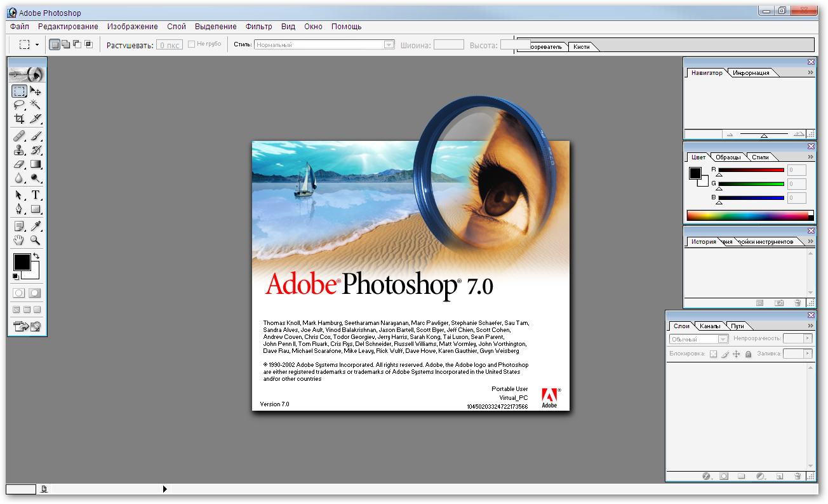
Task: Select the Lasso tool
Action: pos(20,105)
